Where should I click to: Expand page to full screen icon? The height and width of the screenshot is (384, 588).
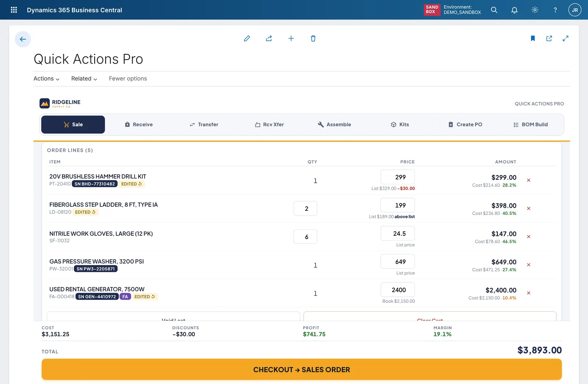coord(566,38)
